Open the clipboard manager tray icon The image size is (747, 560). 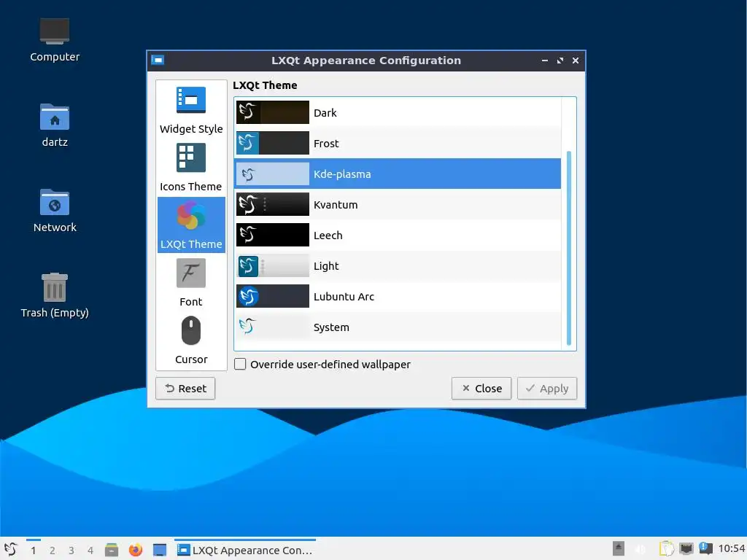(667, 548)
